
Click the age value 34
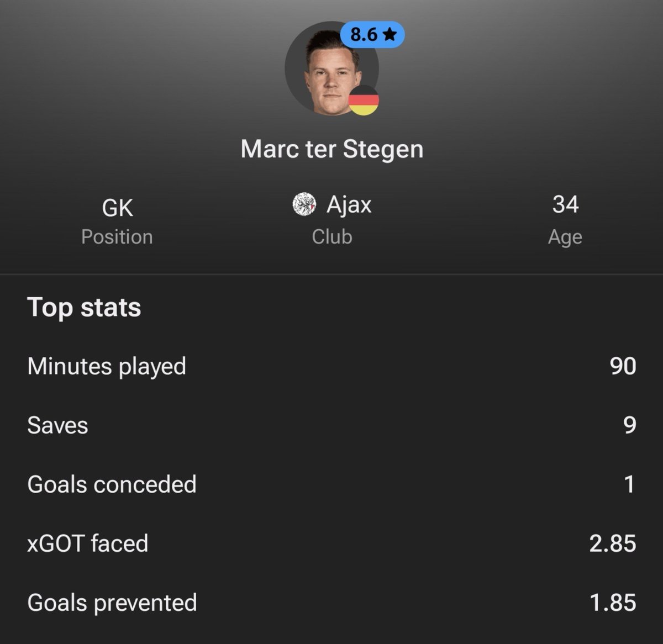pyautogui.click(x=565, y=204)
